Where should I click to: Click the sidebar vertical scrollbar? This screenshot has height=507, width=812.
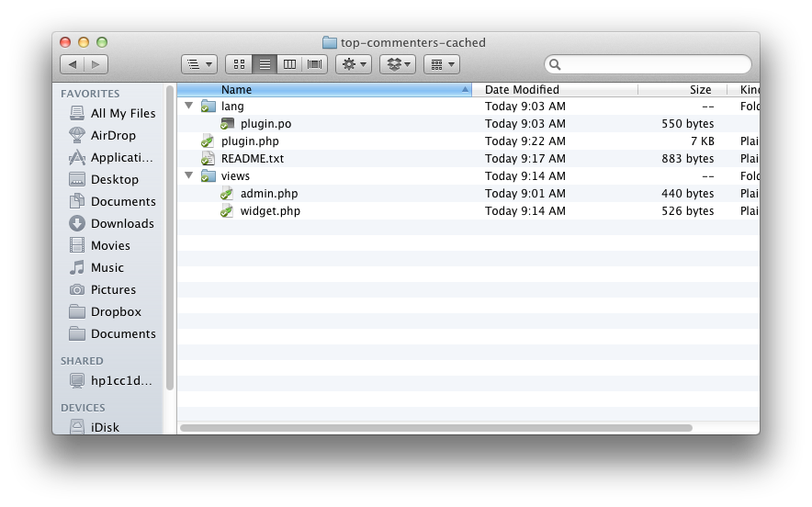169,238
